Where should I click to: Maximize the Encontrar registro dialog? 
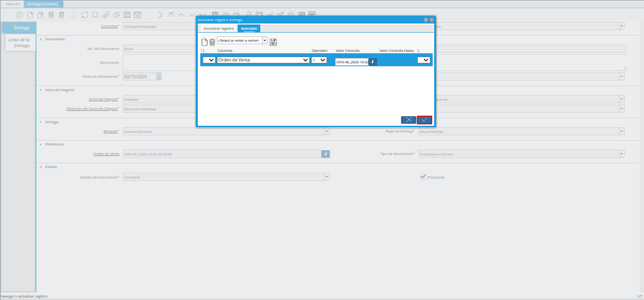tap(425, 20)
